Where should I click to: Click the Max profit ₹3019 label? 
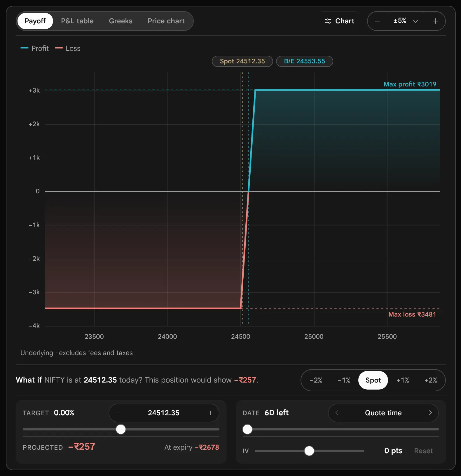[410, 84]
